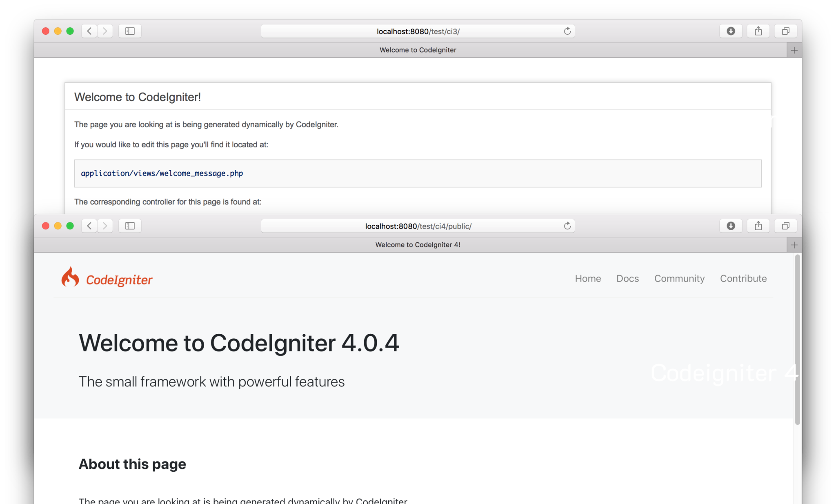The height and width of the screenshot is (504, 836).
Task: Open Downloads in the bottom window toolbar
Action: (x=731, y=226)
